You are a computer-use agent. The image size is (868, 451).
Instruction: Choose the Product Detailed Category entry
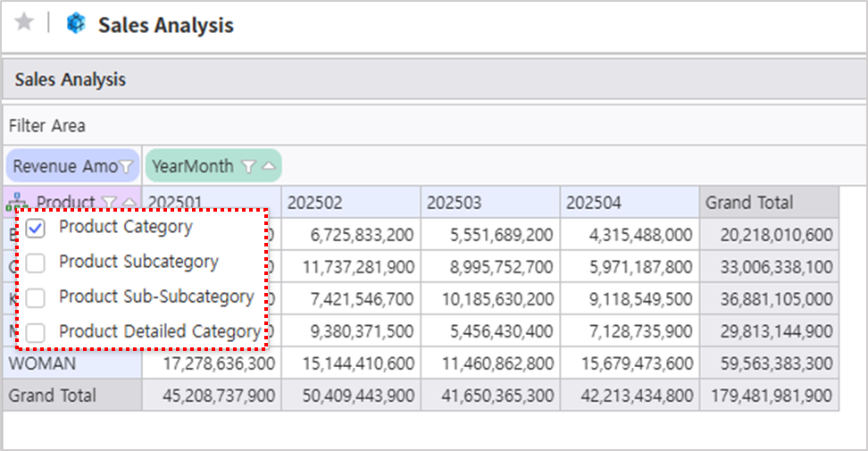click(160, 331)
